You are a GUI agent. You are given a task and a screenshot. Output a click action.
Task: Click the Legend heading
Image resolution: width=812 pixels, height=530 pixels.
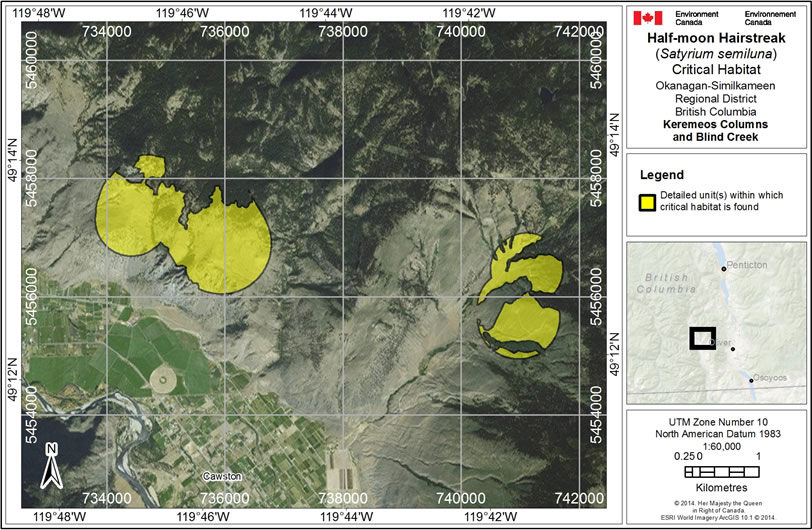[662, 174]
